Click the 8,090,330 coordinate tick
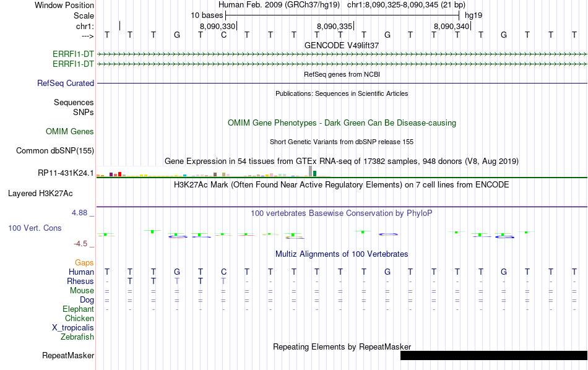 [x=218, y=26]
